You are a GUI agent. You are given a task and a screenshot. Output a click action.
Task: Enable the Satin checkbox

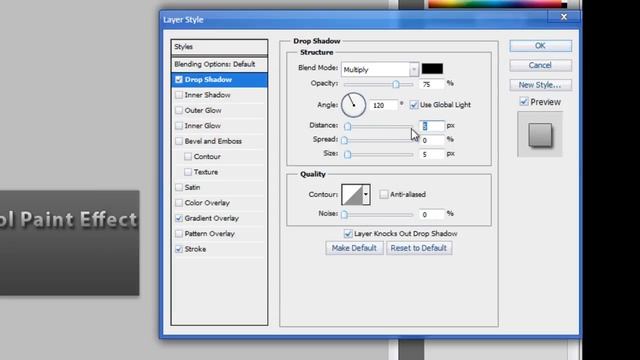[179, 187]
